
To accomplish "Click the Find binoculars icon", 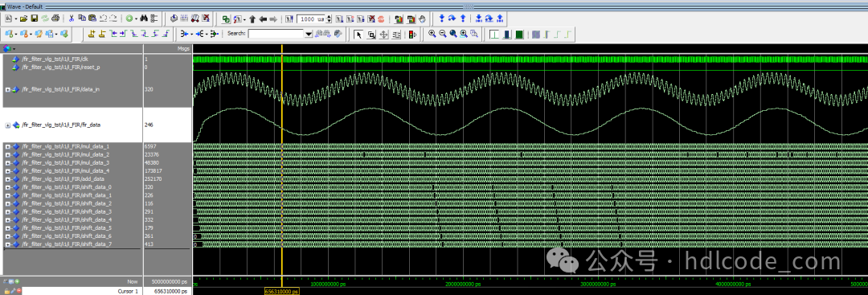I will [x=144, y=18].
